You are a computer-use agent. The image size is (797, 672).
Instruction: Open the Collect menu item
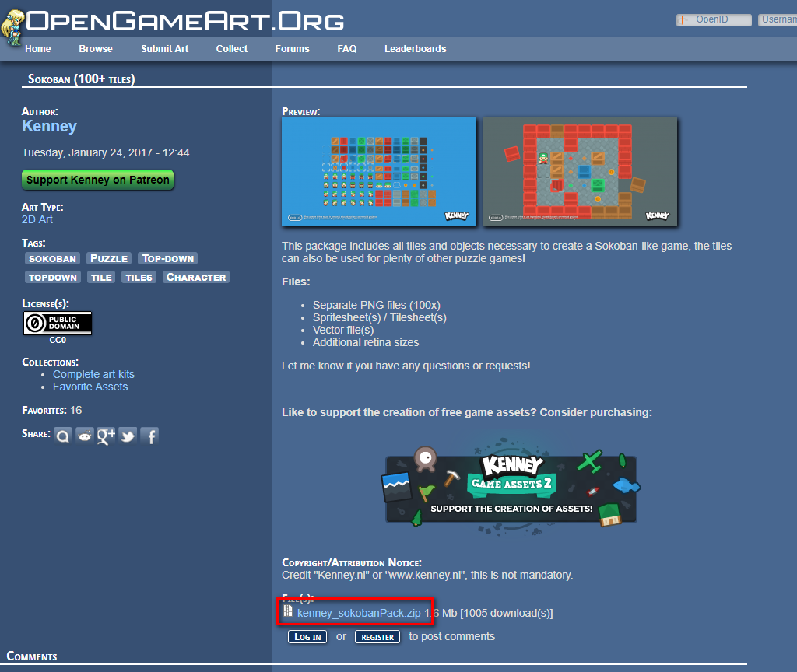point(232,49)
